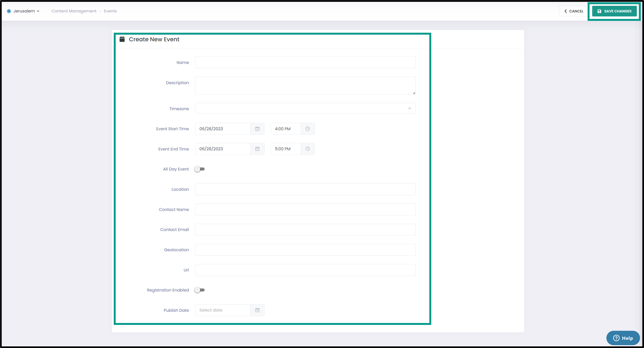Click the blue dot icon beside Jerusalem
This screenshot has height=348, width=644.
[9, 11]
